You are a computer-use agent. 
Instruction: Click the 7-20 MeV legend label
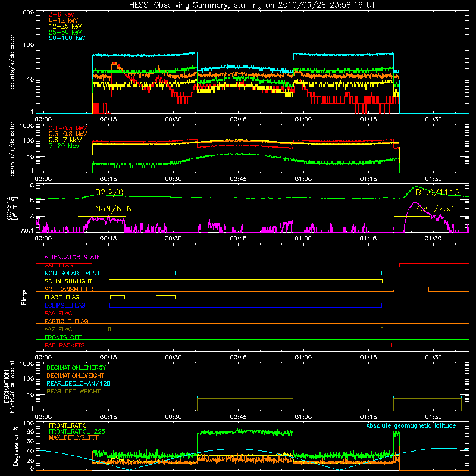[64, 146]
